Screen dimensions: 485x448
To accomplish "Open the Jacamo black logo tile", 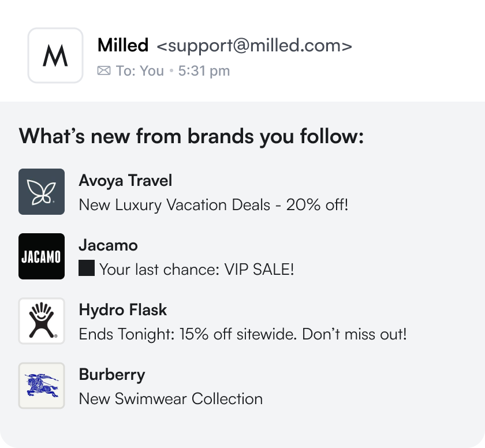I will click(x=42, y=256).
